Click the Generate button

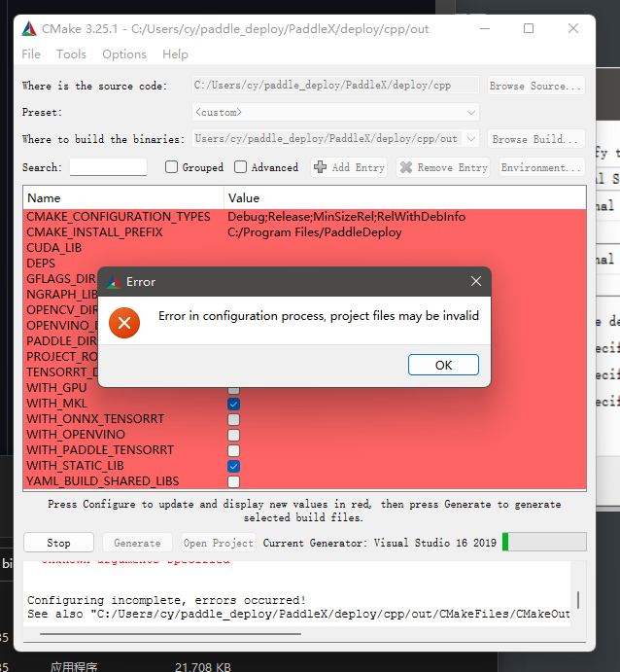(x=137, y=543)
